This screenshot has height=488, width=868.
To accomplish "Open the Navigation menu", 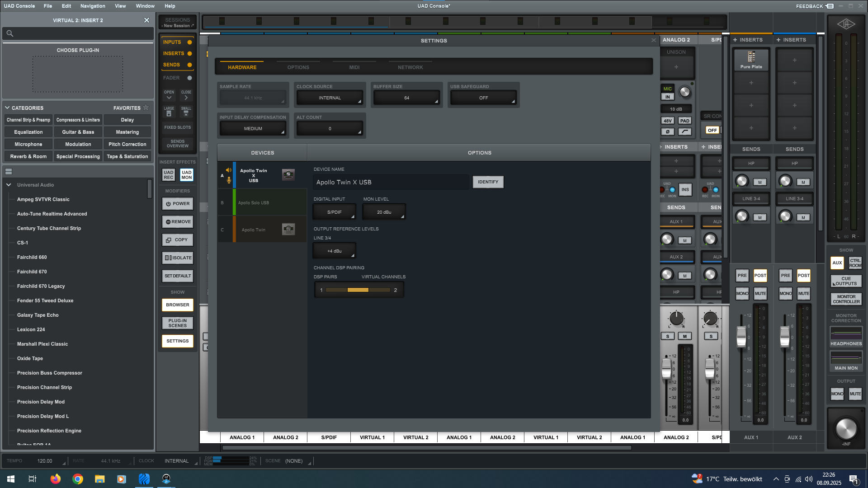I will click(93, 6).
